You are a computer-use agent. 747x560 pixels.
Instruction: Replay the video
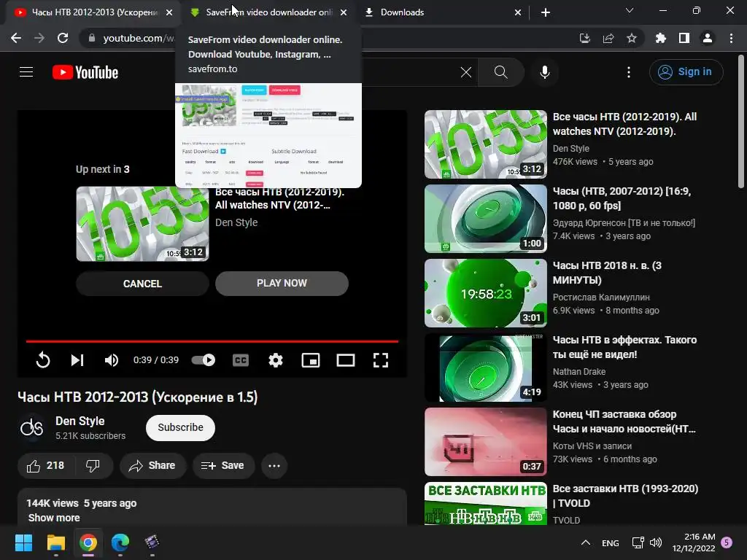click(43, 360)
